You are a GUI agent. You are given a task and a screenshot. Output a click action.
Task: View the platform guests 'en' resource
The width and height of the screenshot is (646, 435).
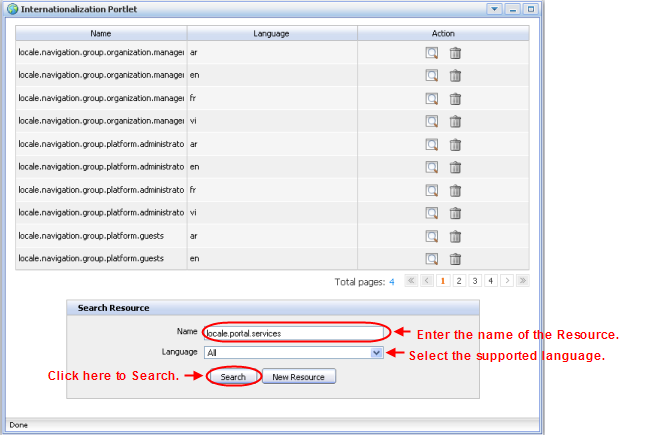(x=432, y=259)
